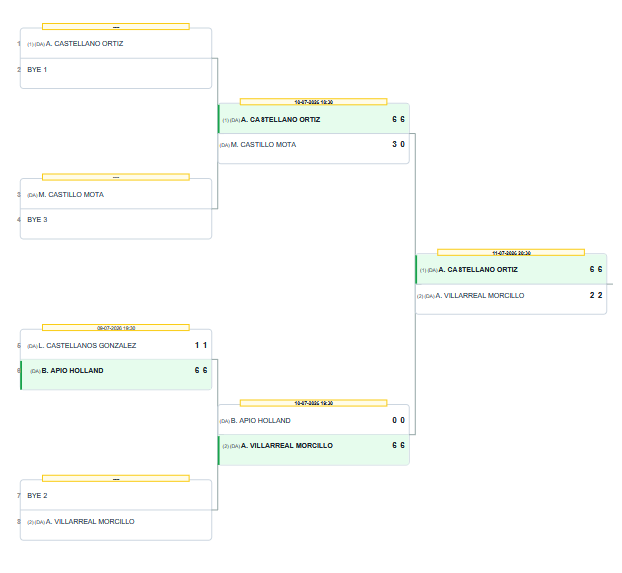Click the 1 1 score of L. CASTELLANOS GONZALEZ
Screen dimensions: 622x573
(x=201, y=345)
